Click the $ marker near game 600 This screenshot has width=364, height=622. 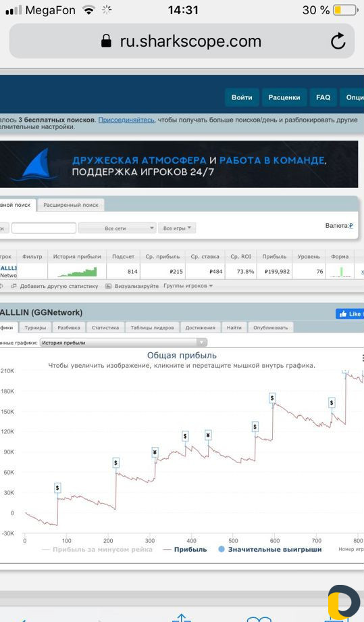pos(272,398)
